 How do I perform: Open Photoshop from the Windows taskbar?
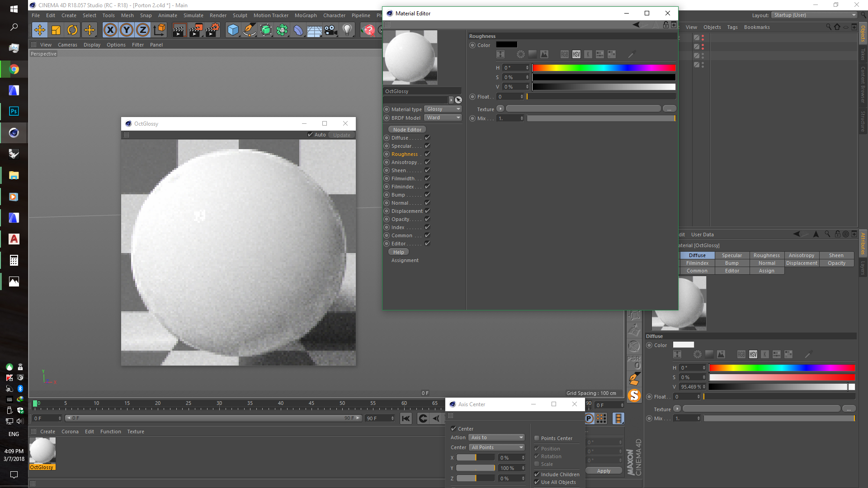click(x=14, y=111)
